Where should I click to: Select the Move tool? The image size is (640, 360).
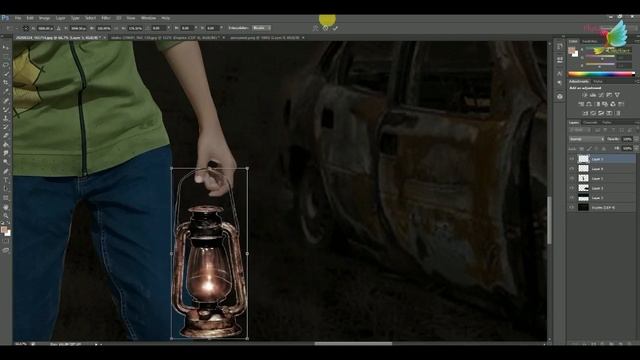pyautogui.click(x=6, y=47)
